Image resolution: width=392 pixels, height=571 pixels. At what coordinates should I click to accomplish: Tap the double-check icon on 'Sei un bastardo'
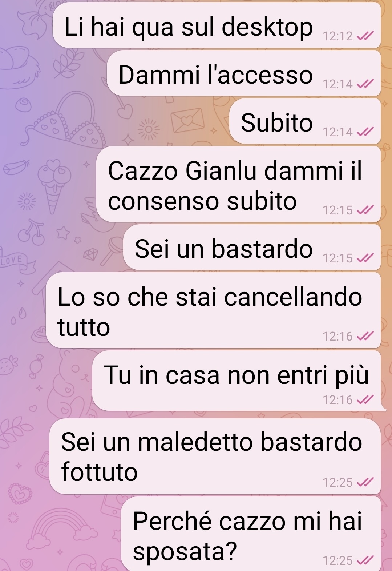tap(365, 258)
